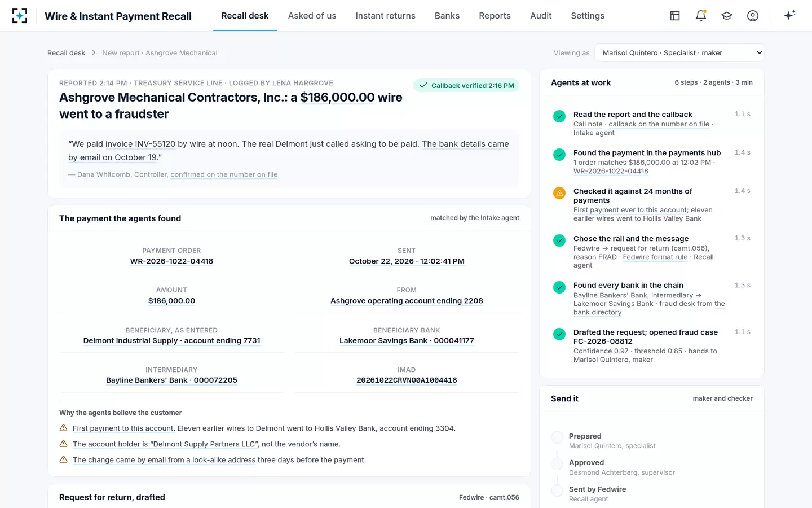Viewport: 812px width, 508px height.
Task: Open the Instant returns tab
Action: click(385, 16)
